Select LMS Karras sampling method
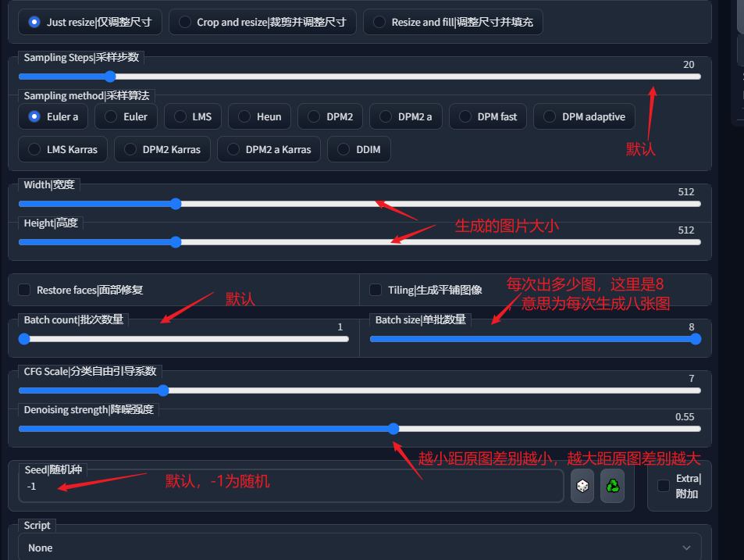Image resolution: width=744 pixels, height=560 pixels. (34, 149)
